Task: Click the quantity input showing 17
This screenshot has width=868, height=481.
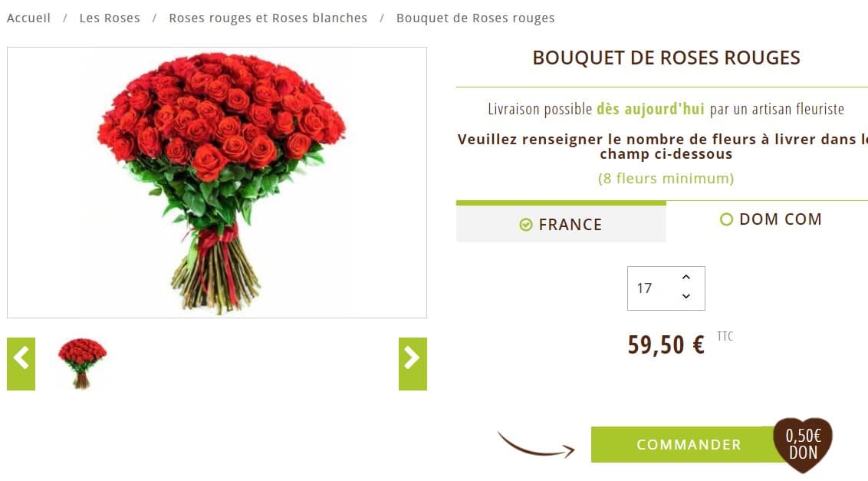Action: point(652,288)
